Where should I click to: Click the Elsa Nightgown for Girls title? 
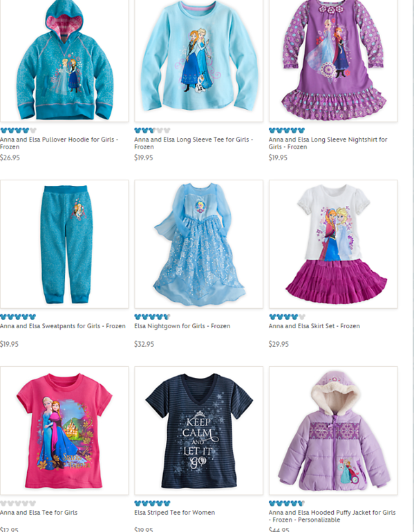182,326
